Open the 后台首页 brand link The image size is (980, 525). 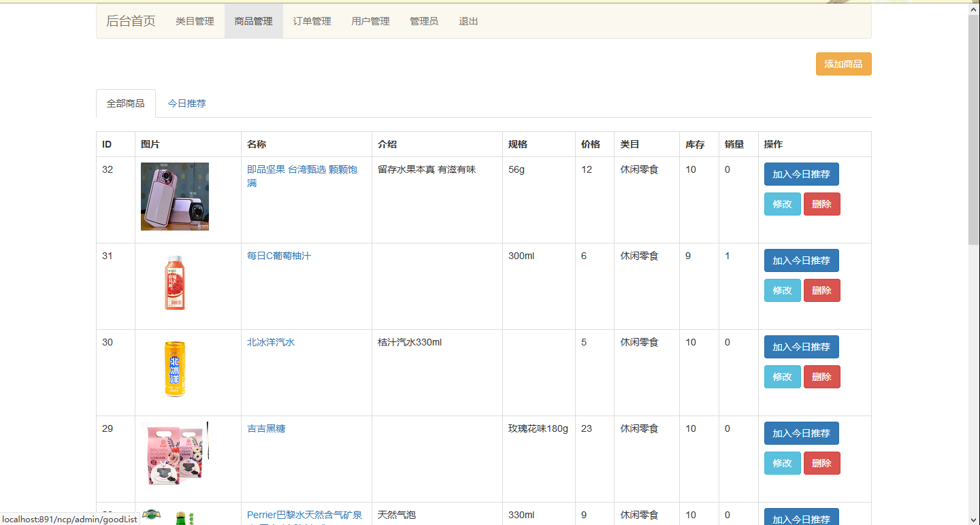click(x=131, y=21)
